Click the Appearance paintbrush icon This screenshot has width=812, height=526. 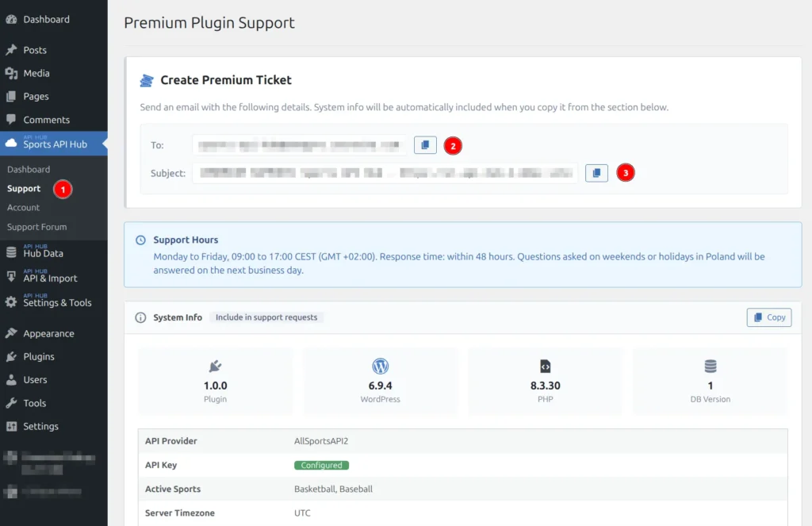[11, 333]
